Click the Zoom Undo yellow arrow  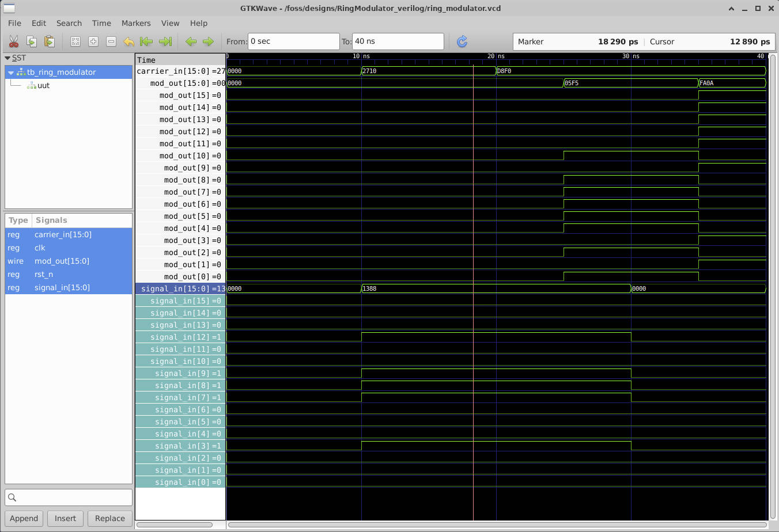129,41
